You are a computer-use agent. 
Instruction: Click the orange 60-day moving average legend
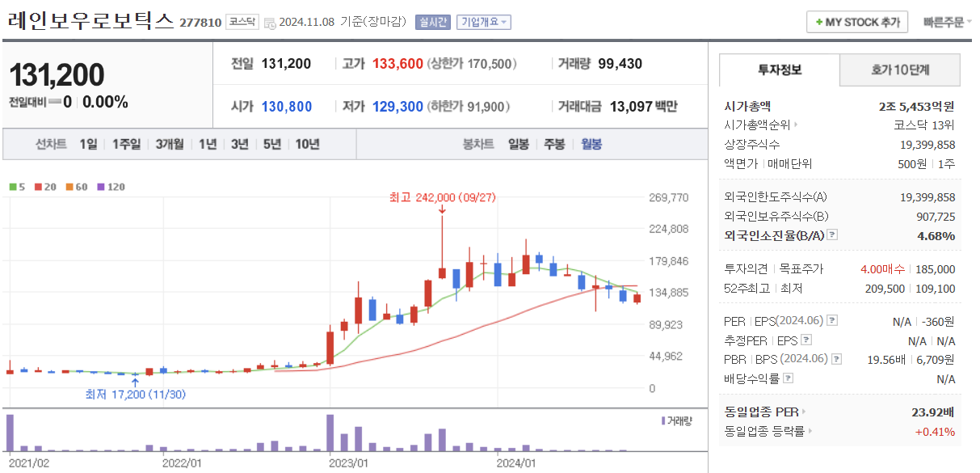click(76, 187)
